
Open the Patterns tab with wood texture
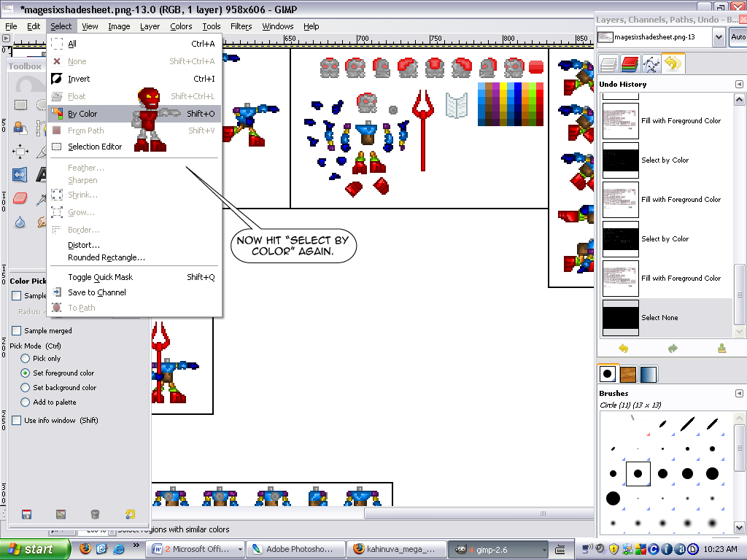pos(628,374)
